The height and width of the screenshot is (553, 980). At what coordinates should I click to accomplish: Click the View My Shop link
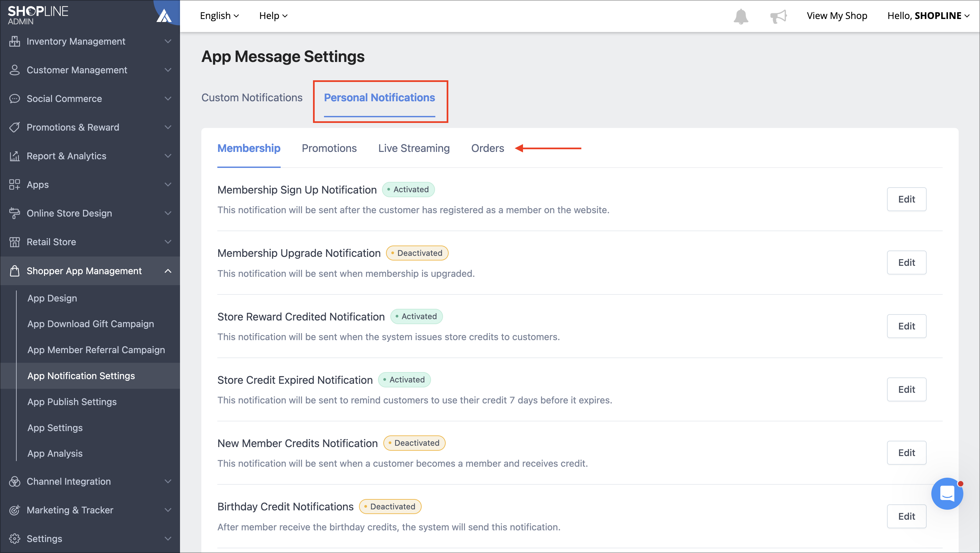click(837, 16)
